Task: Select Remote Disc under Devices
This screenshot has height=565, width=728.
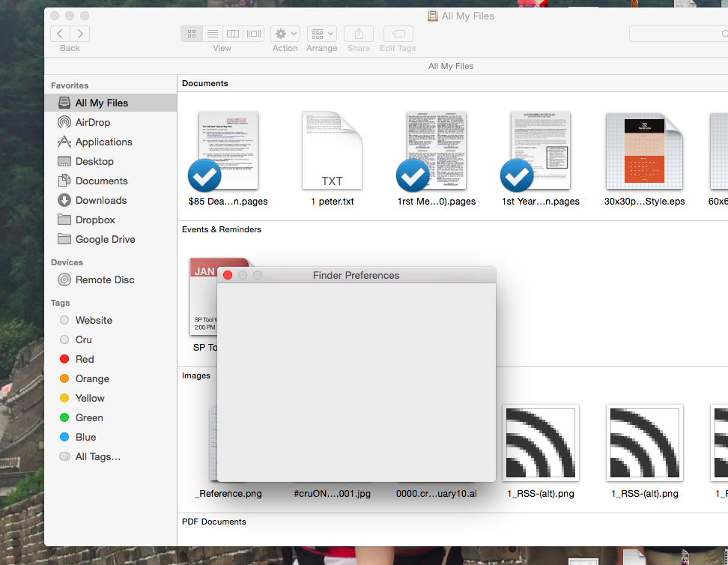Action: (x=111, y=280)
